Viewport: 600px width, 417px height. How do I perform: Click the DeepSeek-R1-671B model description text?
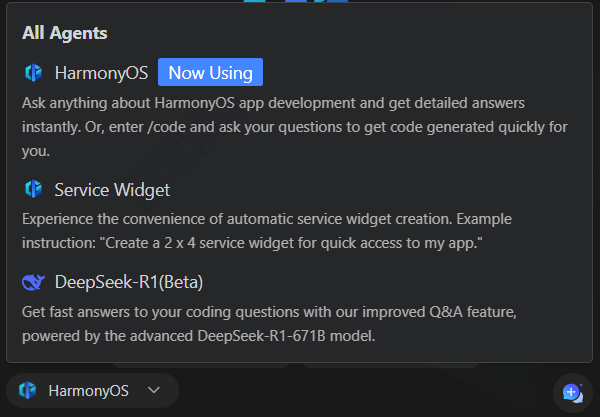[198, 336]
